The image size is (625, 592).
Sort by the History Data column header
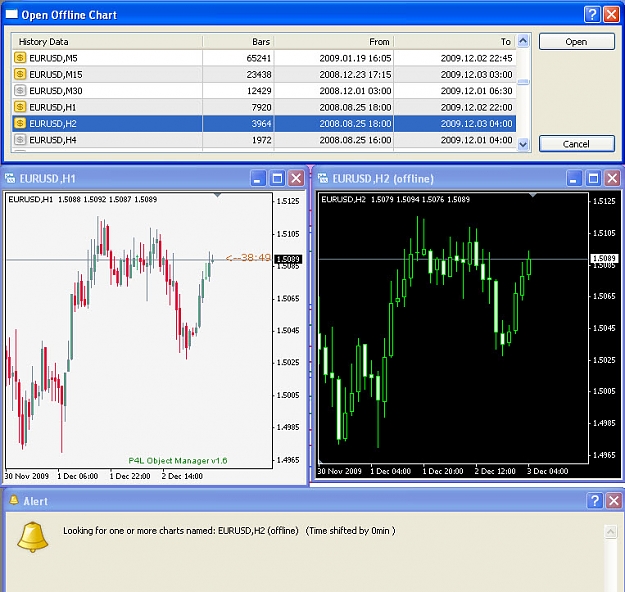(x=107, y=41)
